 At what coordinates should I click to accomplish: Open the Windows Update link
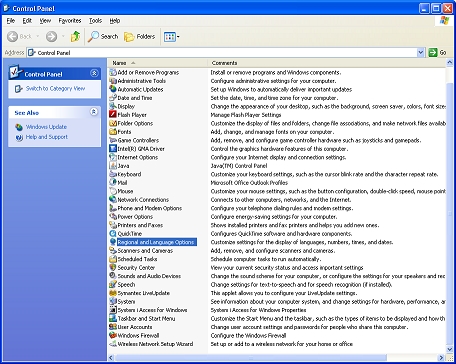pos(46,127)
